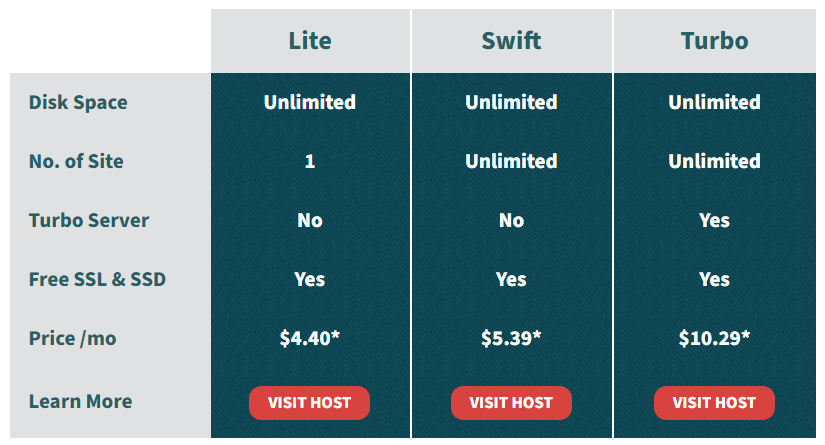
Task: Click VISIT HOST button under Turbo plan
Action: pyautogui.click(x=714, y=403)
